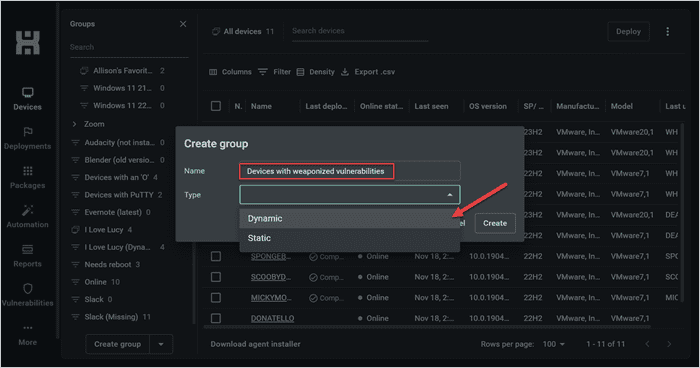Open the SCOOBYD device link

click(x=271, y=277)
